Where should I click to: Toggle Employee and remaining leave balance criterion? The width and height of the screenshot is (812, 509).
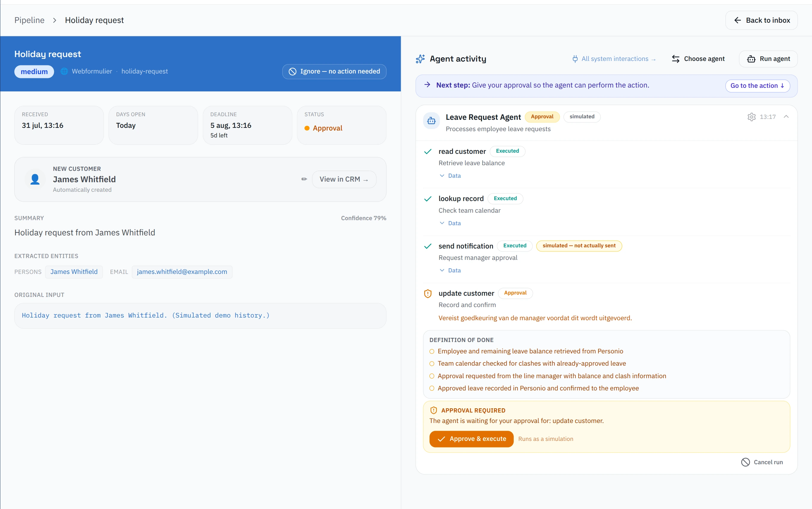tap(432, 352)
